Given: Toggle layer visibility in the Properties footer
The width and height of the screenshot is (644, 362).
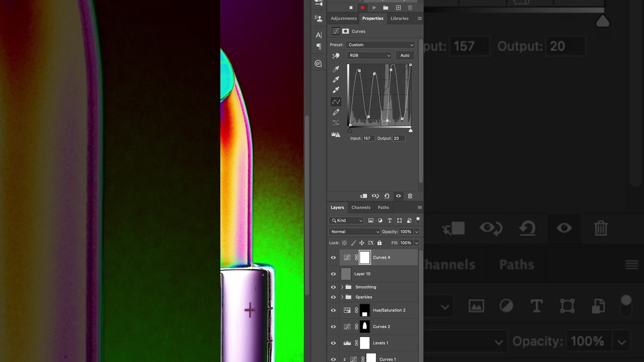Looking at the screenshot, I should click(x=398, y=196).
